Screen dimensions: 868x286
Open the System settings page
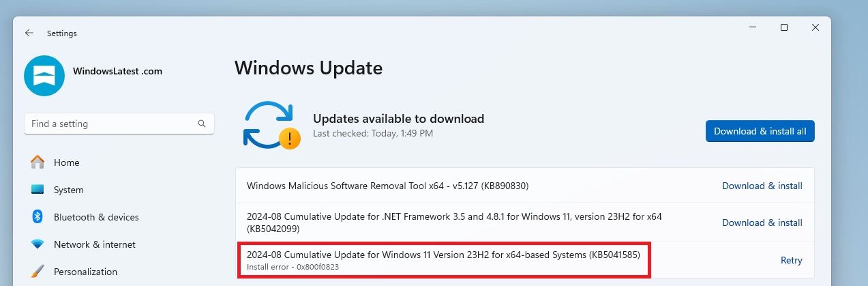pyautogui.click(x=68, y=190)
